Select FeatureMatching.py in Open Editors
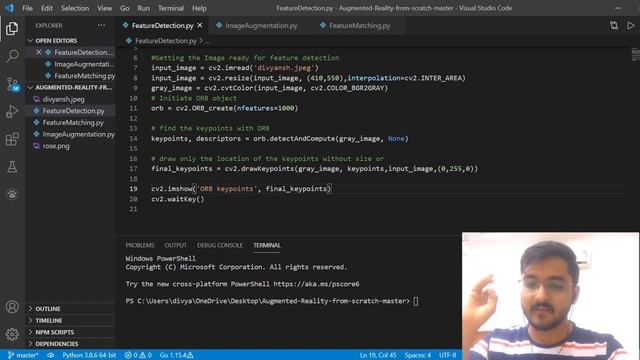Screen dimensions: 640x360 [70, 76]
